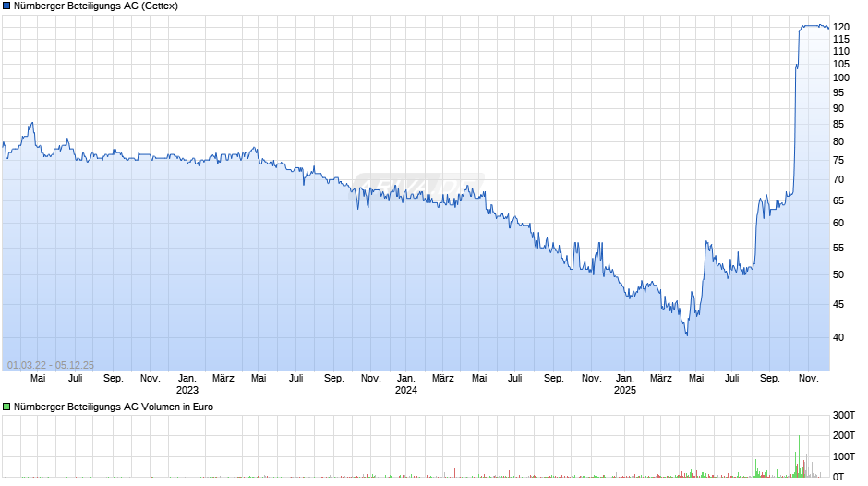Image resolution: width=868 pixels, height=486 pixels.
Task: Click the price axis label 85
Action: pos(838,124)
